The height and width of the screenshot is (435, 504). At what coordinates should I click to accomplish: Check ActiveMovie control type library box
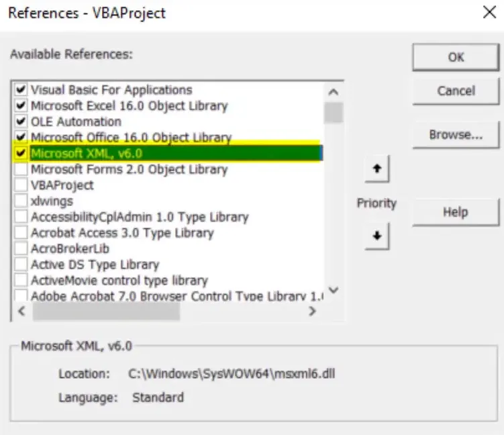21,281
